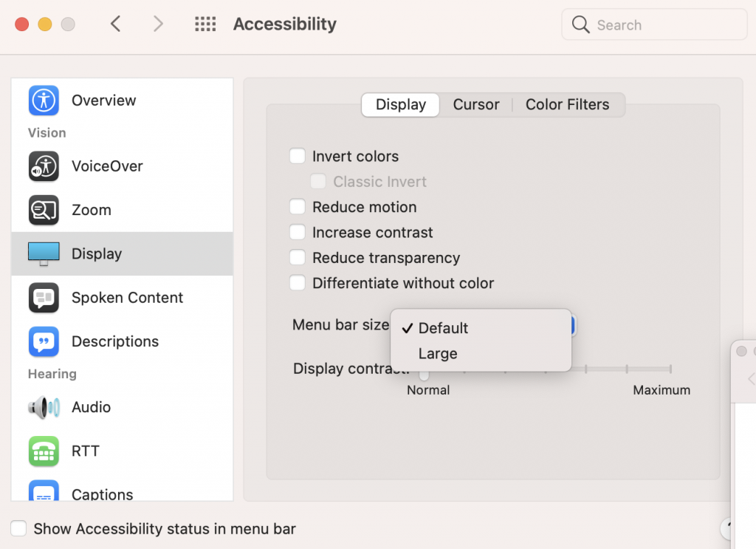The height and width of the screenshot is (549, 756).
Task: Close the Accessibility window with red button
Action: pos(22,24)
